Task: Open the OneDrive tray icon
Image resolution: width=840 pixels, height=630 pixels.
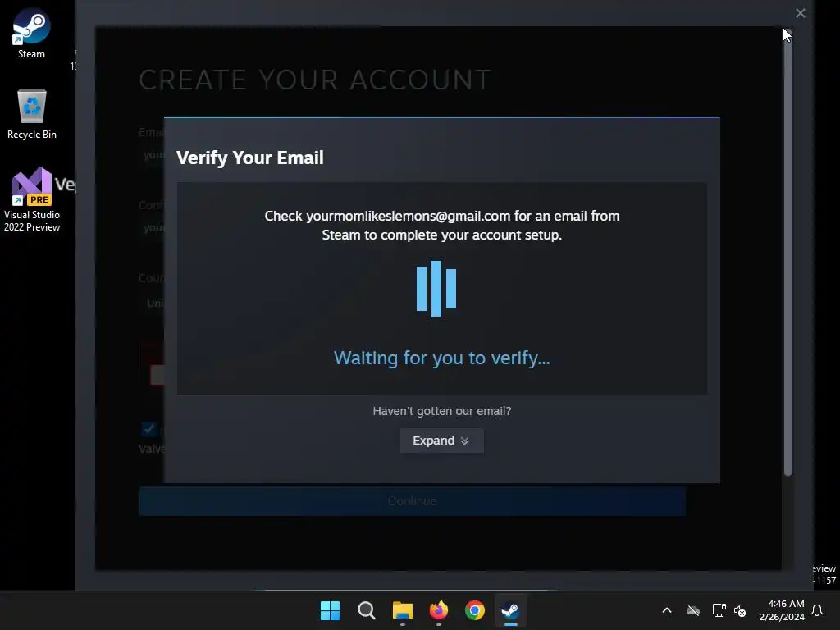Action: [x=693, y=610]
